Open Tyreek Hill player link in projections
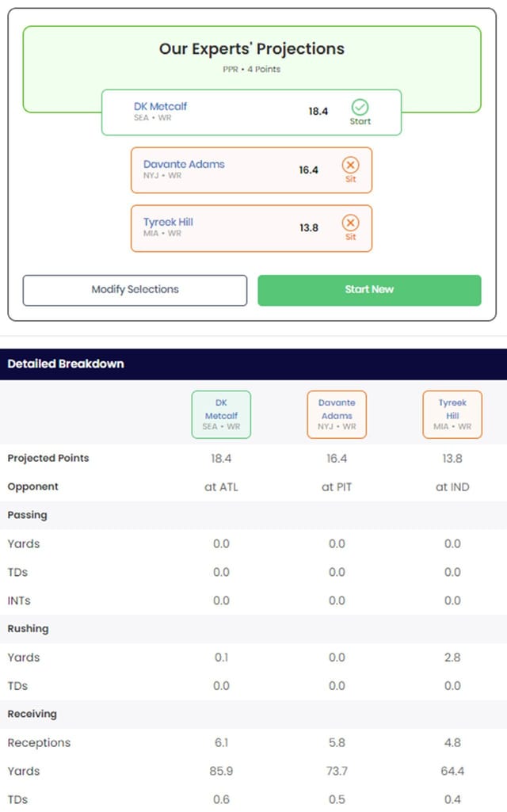Image resolution: width=507 pixels, height=812 pixels. point(168,222)
